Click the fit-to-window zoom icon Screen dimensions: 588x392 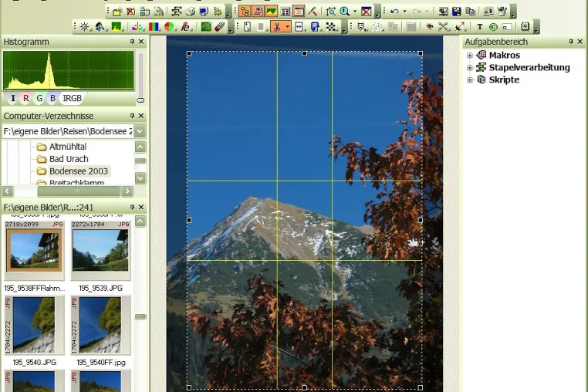(330, 12)
